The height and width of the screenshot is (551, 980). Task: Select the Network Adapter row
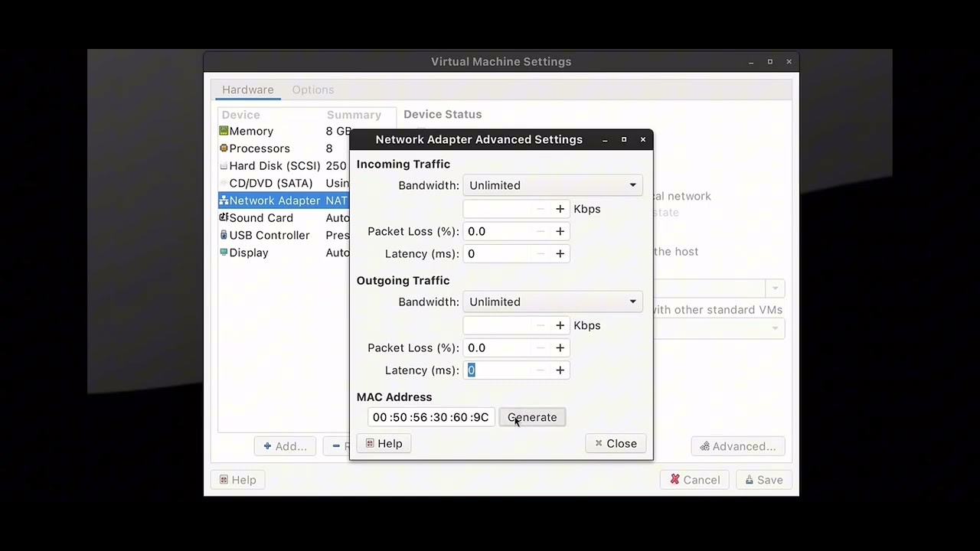click(x=283, y=201)
